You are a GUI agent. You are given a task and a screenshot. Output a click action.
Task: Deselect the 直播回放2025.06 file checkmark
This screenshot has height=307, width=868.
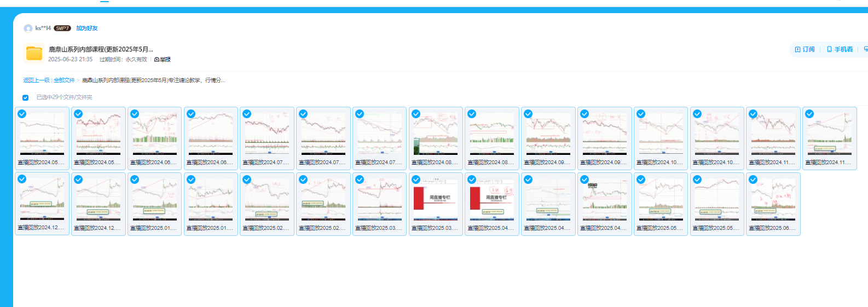(753, 179)
